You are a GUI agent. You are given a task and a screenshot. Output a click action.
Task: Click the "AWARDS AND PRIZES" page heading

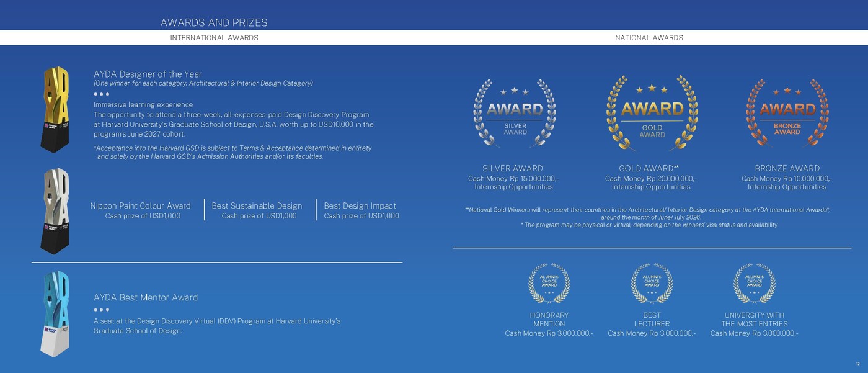214,23
